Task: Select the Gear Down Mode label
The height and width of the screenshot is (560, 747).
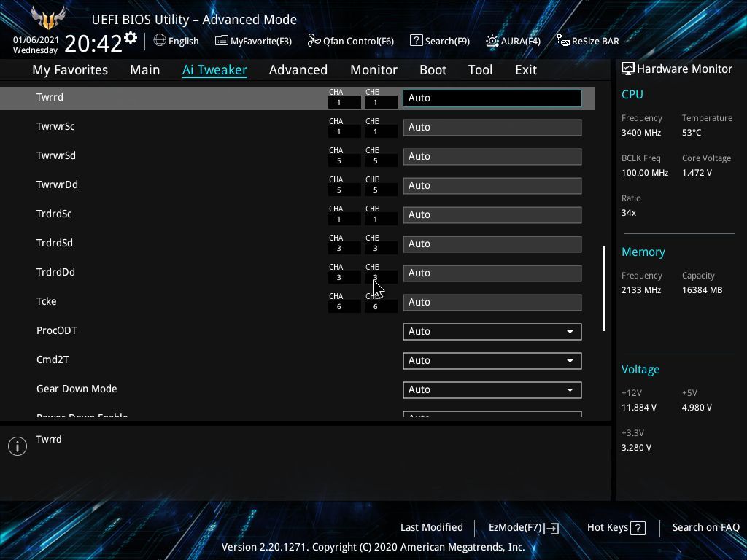Action: pos(77,389)
